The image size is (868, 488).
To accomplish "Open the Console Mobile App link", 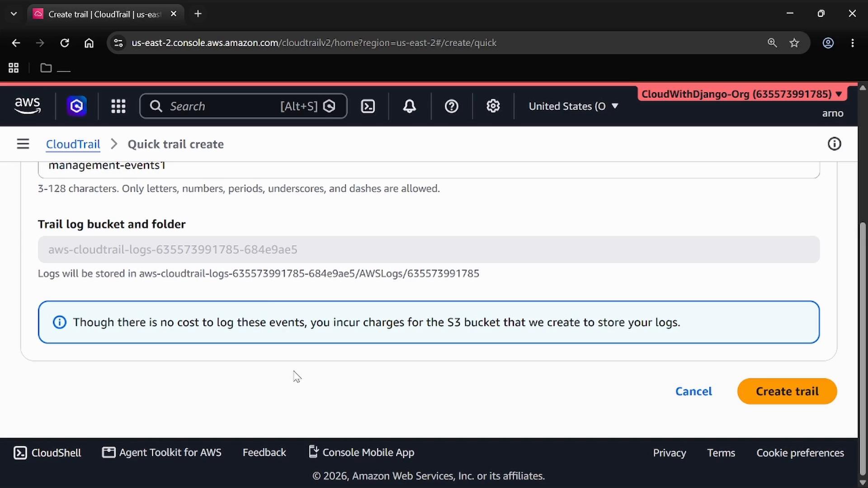I will click(362, 452).
